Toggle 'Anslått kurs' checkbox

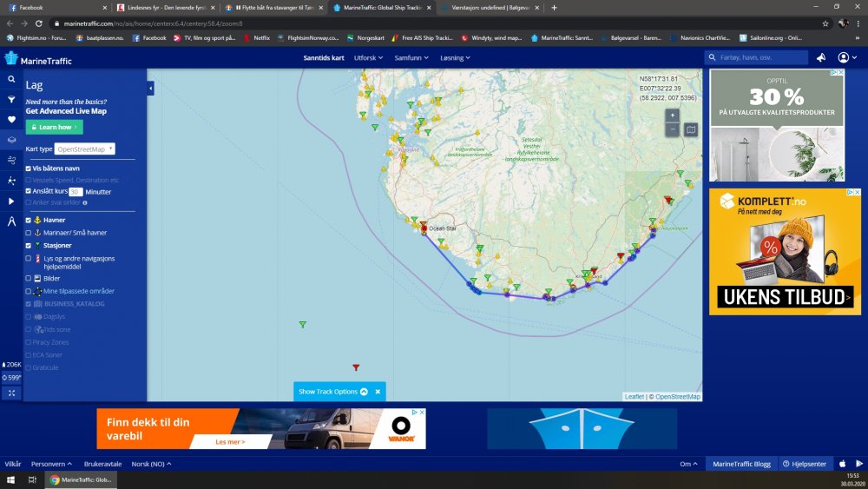(x=29, y=191)
